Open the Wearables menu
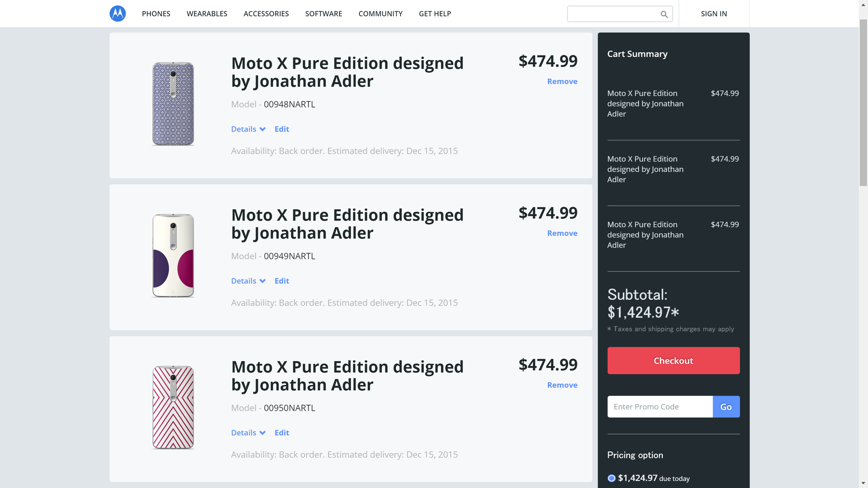This screenshot has width=868, height=488. (x=207, y=14)
